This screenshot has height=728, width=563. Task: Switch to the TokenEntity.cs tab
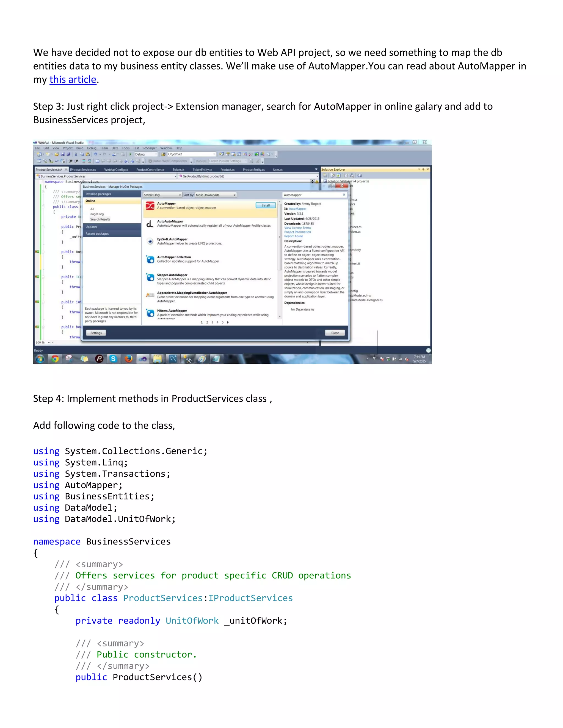click(x=202, y=170)
